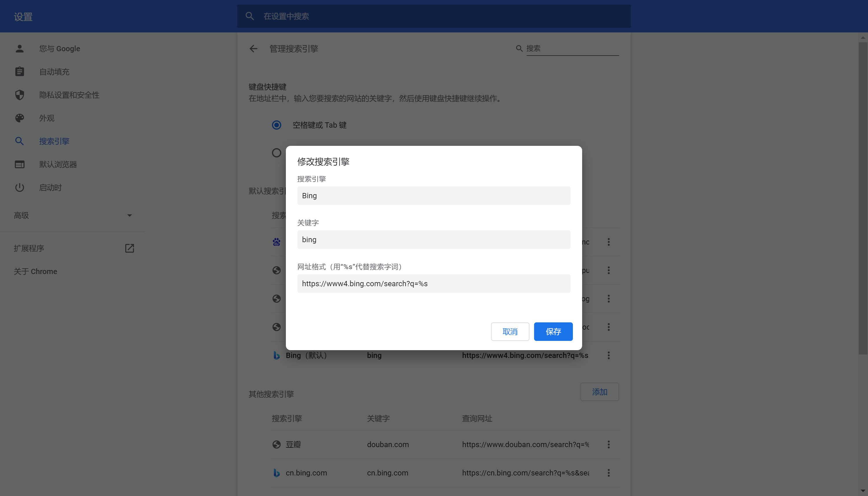The height and width of the screenshot is (496, 868).
Task: Click the 默认浏览器 window icon
Action: coord(19,164)
